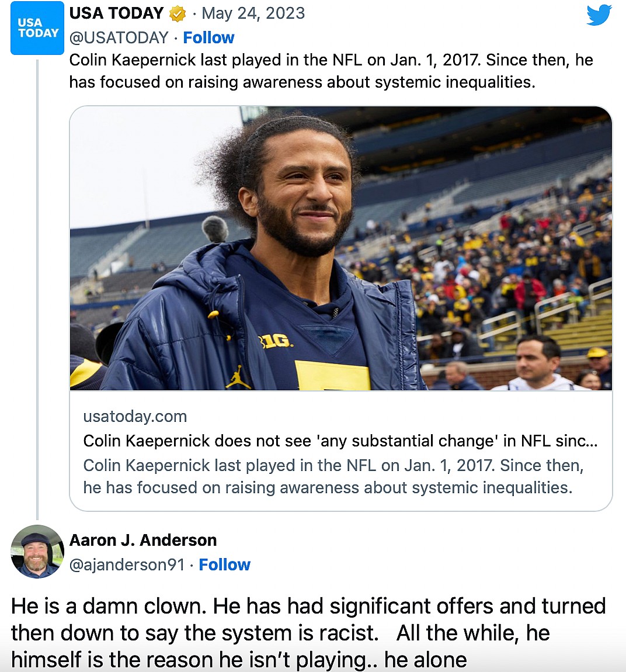626x672 pixels.
Task: Click the USA TODAY tweet text about Jan. 1, 2017
Action: (x=331, y=71)
